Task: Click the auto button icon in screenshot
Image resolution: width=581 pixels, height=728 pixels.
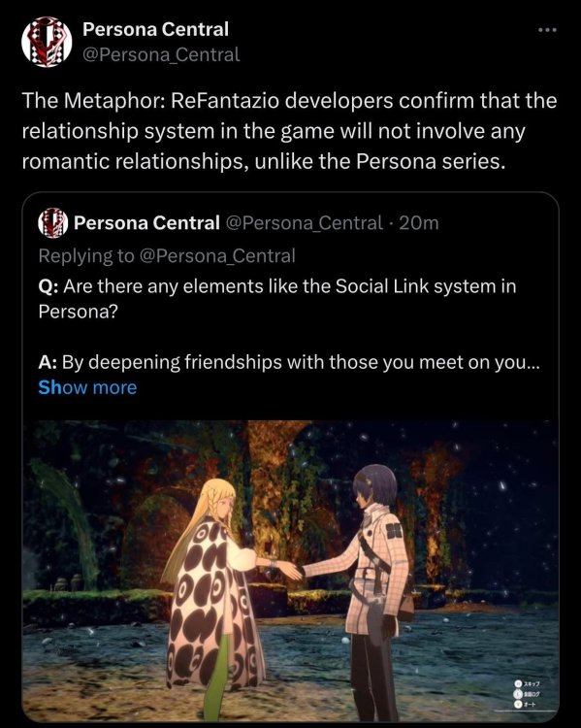Action: coord(518,705)
